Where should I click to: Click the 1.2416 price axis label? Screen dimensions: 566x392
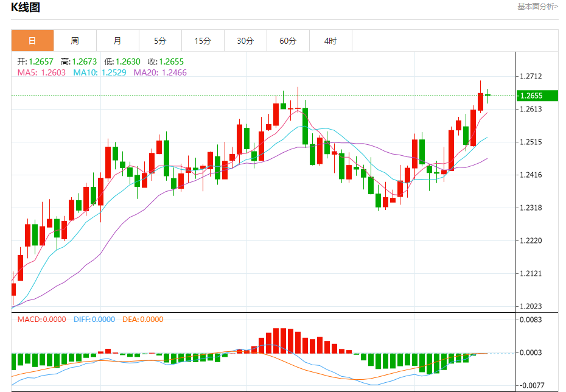pos(531,175)
